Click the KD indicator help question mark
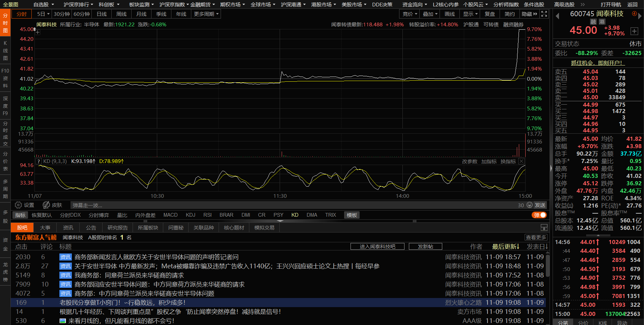Image resolution: width=644 pixels, height=325 pixels. pyautogui.click(x=39, y=161)
